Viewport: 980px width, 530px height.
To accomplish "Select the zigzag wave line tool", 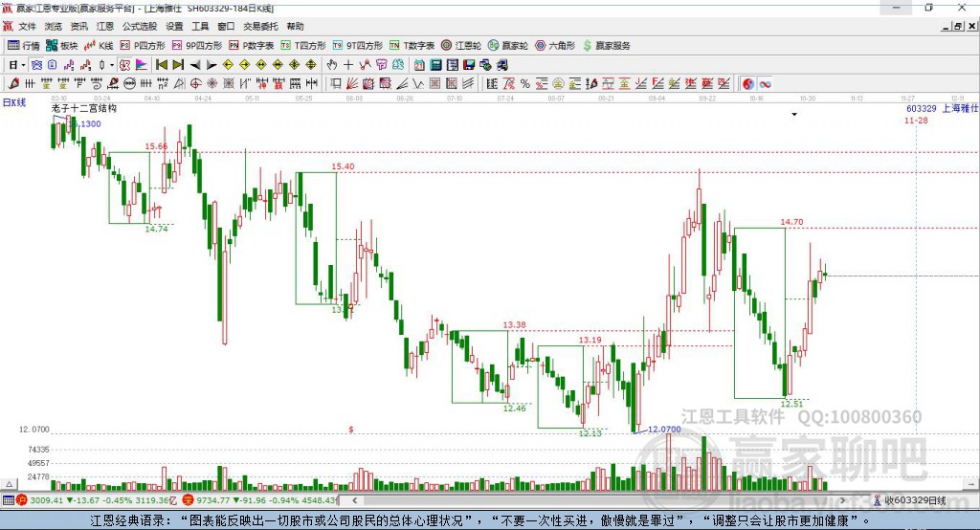I will 418,83.
